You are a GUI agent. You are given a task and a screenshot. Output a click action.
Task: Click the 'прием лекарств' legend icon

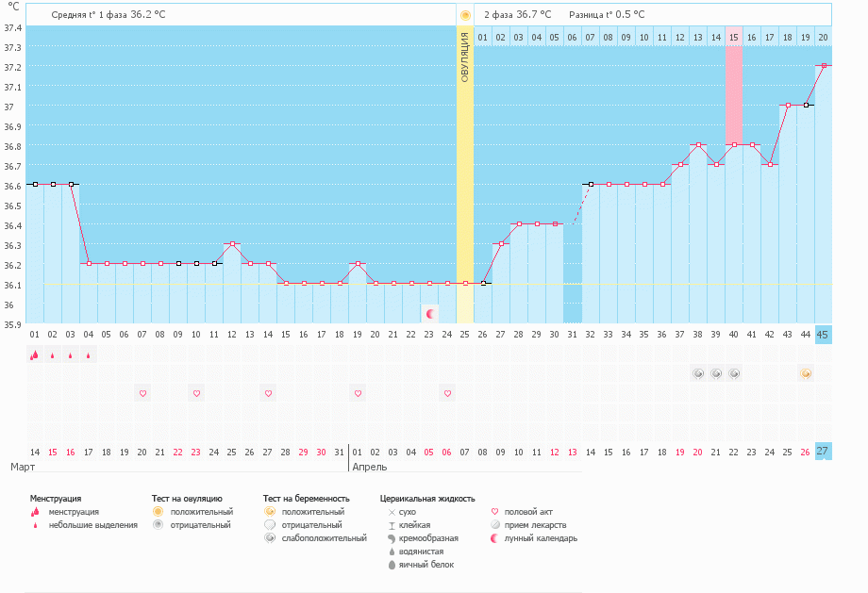[x=495, y=525]
